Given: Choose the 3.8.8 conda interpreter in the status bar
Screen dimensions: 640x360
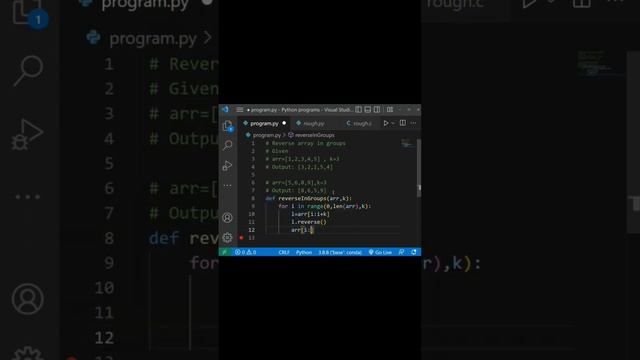Looking at the screenshot, I should coord(340,252).
